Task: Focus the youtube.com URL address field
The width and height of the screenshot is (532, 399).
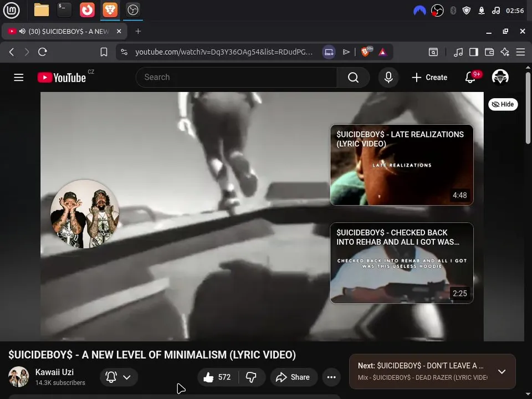Action: [x=224, y=52]
